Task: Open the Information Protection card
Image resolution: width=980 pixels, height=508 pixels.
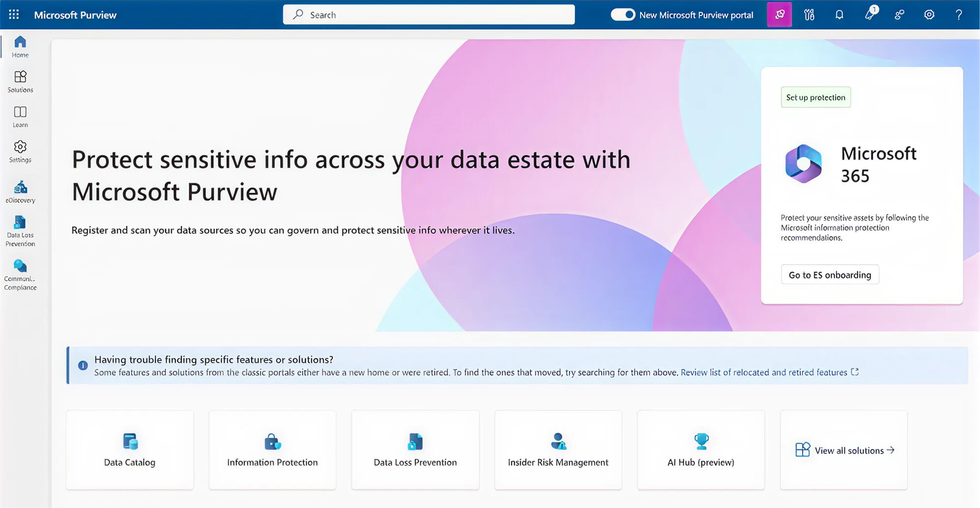Action: click(x=272, y=450)
